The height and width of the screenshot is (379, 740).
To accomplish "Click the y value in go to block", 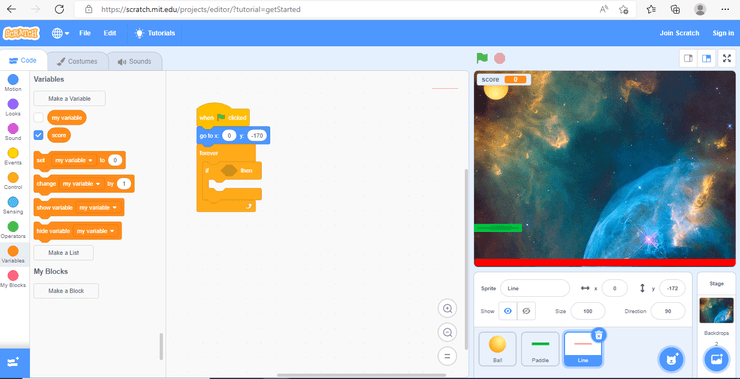I will pos(257,136).
